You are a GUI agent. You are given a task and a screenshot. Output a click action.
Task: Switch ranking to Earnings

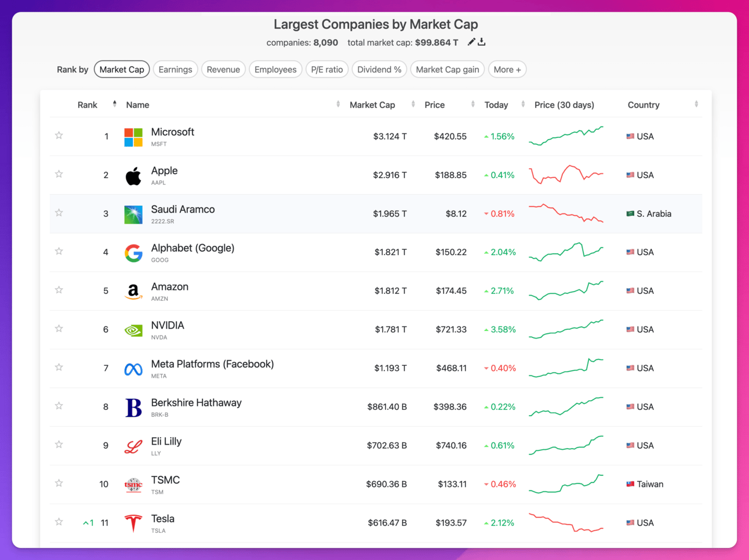pyautogui.click(x=175, y=70)
